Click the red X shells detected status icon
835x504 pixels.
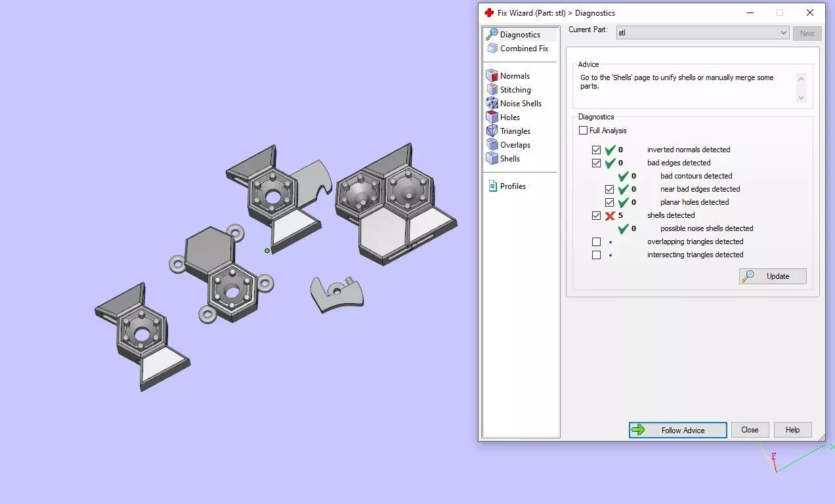pos(610,215)
